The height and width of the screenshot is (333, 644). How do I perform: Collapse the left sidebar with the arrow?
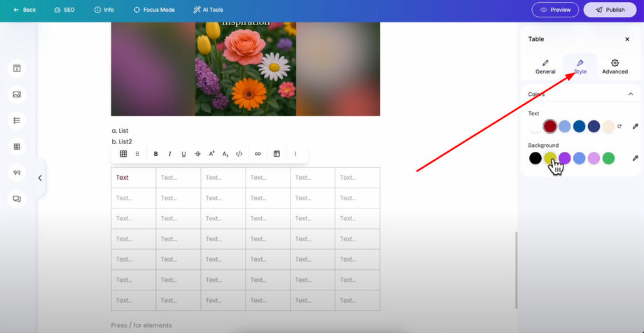(x=40, y=178)
